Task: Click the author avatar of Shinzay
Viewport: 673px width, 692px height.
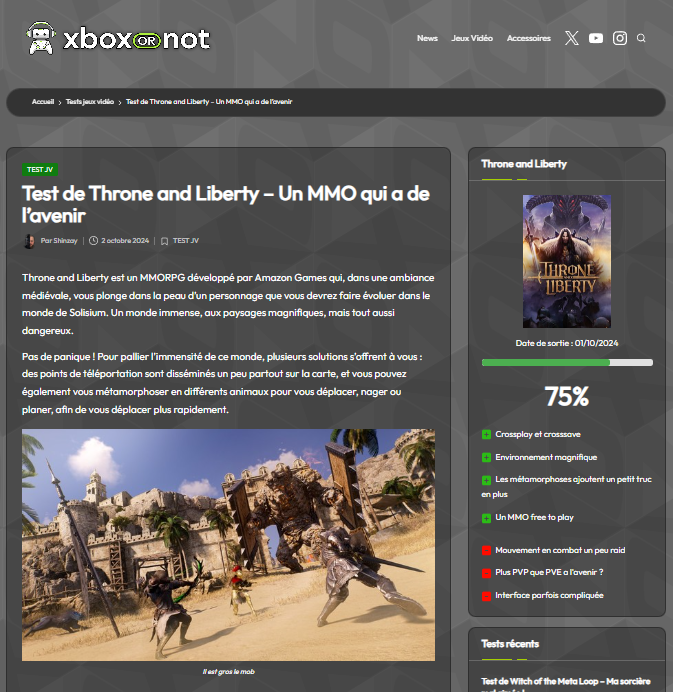Action: (29, 241)
